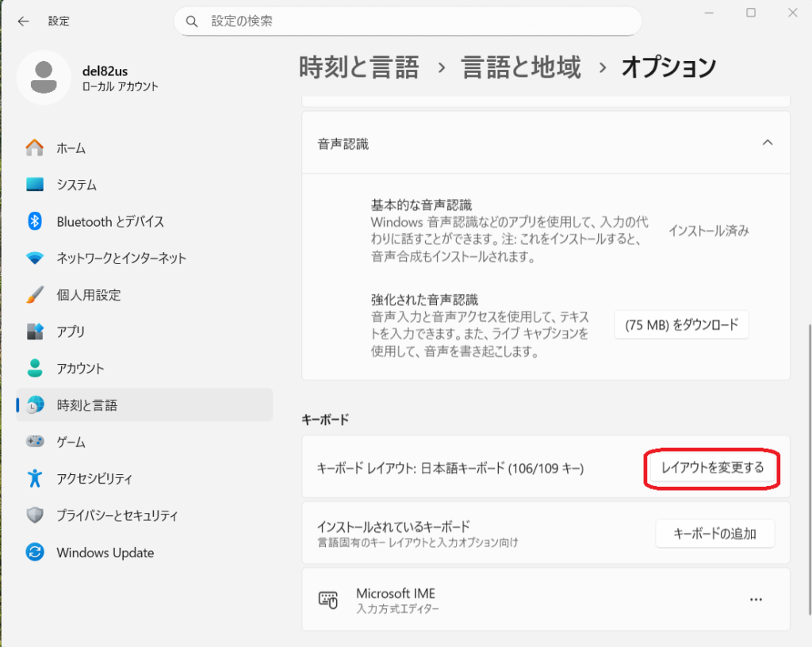
Task: Click the Windows Update sync icon
Action: (35, 553)
